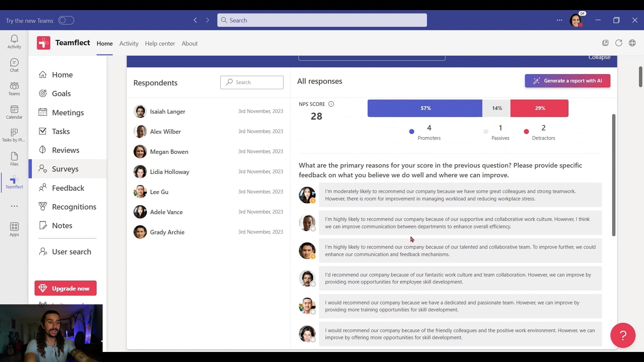644x362 pixels.
Task: Click the Reviews icon
Action: tap(43, 150)
